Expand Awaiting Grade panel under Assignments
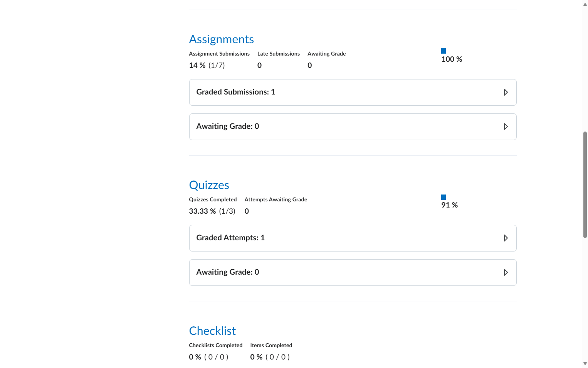This screenshot has height=368, width=588. click(x=353, y=127)
